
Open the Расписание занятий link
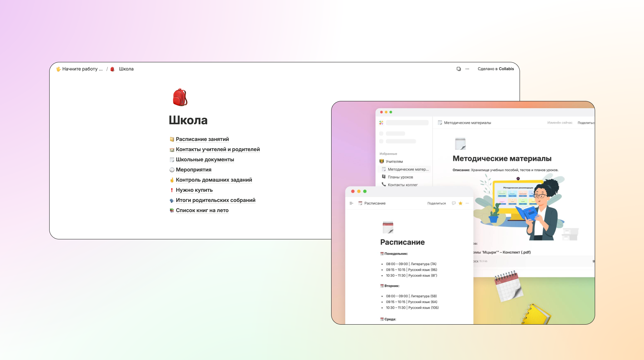tap(202, 139)
